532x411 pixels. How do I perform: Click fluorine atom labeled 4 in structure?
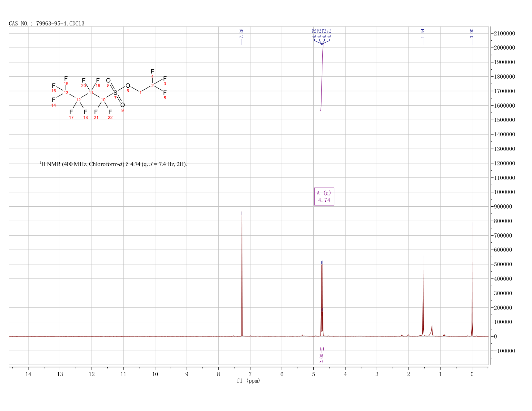click(153, 71)
